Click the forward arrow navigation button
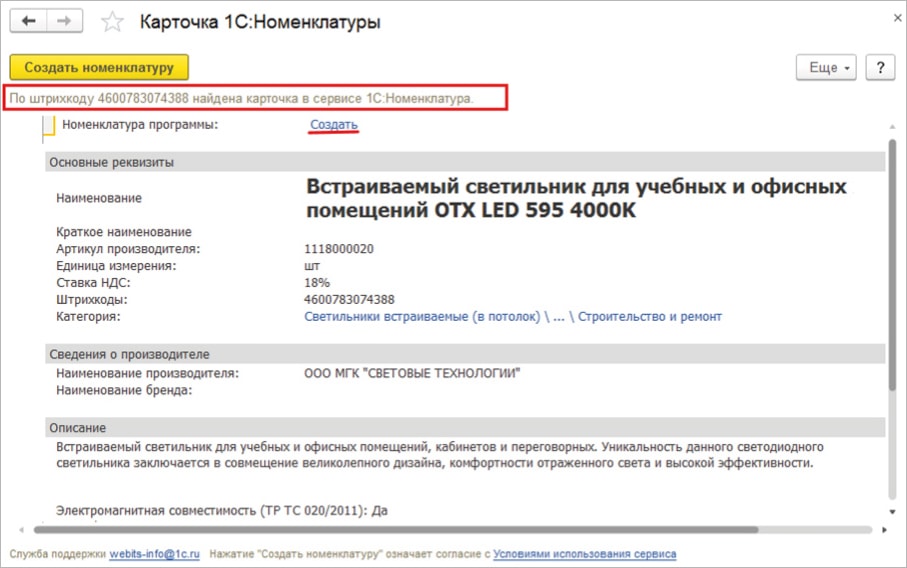The image size is (907, 568). (65, 22)
